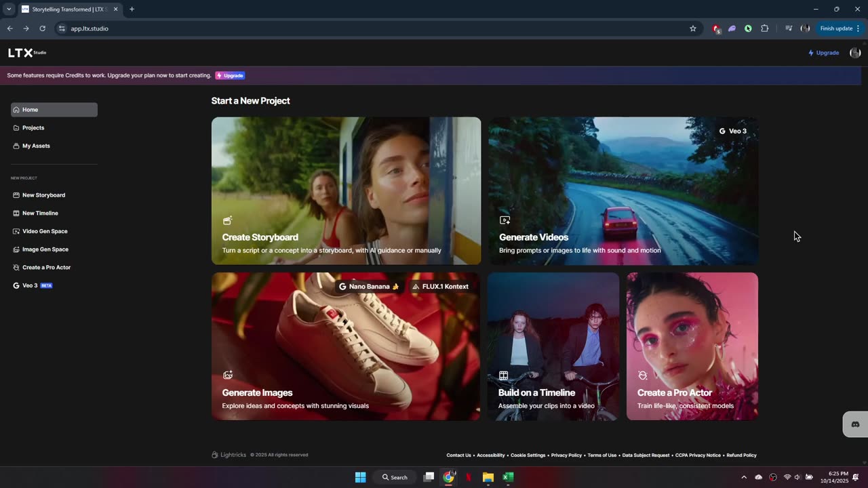The height and width of the screenshot is (488, 868).
Task: Click the Upgrade button in the credits banner
Action: click(x=230, y=75)
